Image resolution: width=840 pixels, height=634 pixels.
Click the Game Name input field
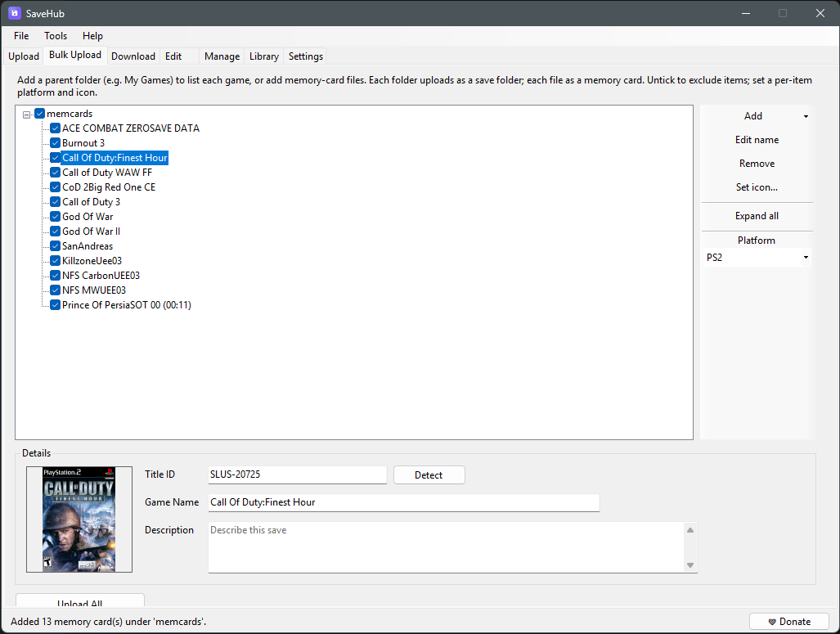404,502
